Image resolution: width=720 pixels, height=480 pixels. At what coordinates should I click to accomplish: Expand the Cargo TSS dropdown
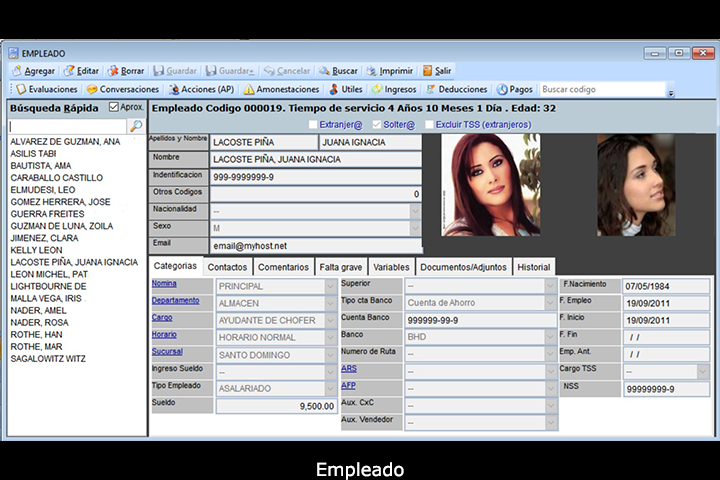[x=703, y=371]
